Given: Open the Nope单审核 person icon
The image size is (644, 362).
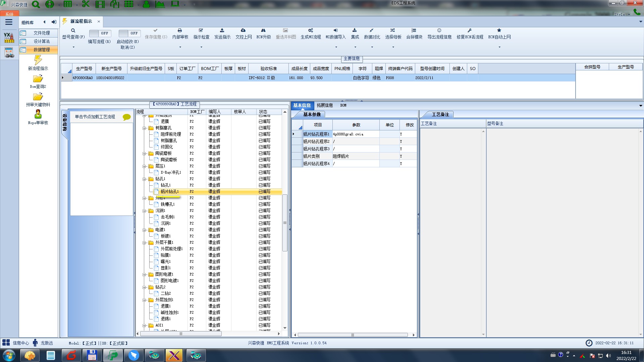Looking at the screenshot, I should point(38,115).
